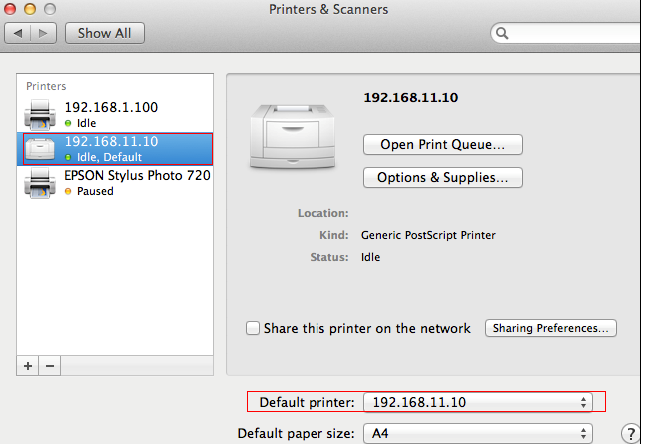Add a printer with plus button
Screen dimensions: 649x444
28,366
